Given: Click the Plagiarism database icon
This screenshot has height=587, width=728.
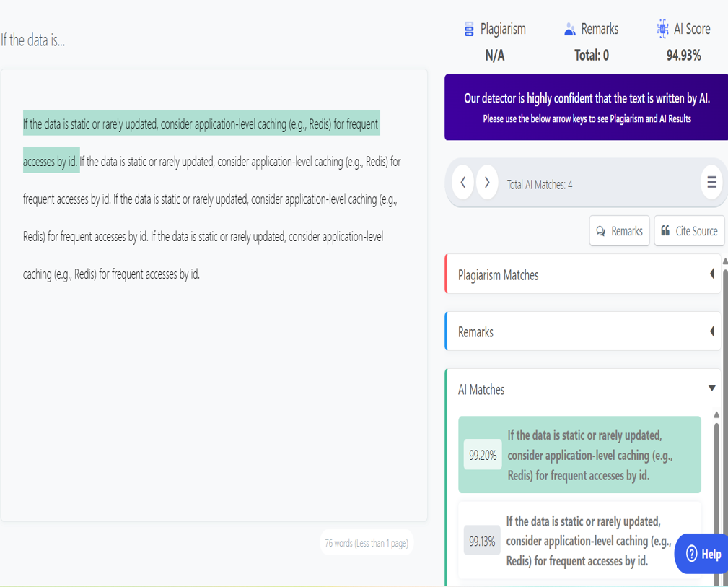Looking at the screenshot, I should (x=470, y=29).
